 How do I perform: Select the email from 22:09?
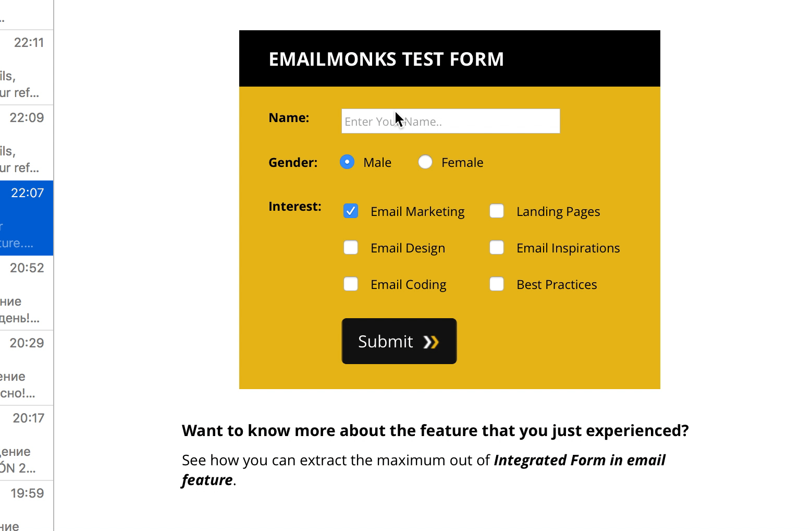coord(26,142)
